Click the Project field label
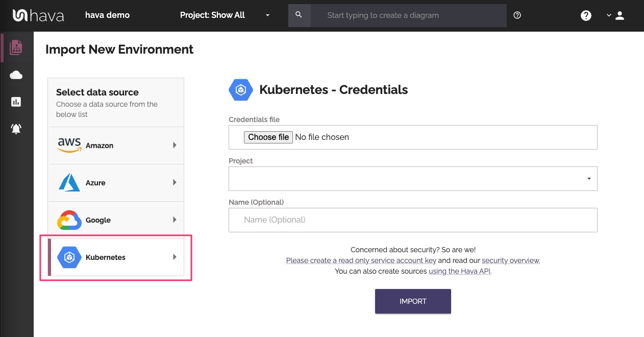Screen dimensions: 644x337 click(241, 161)
